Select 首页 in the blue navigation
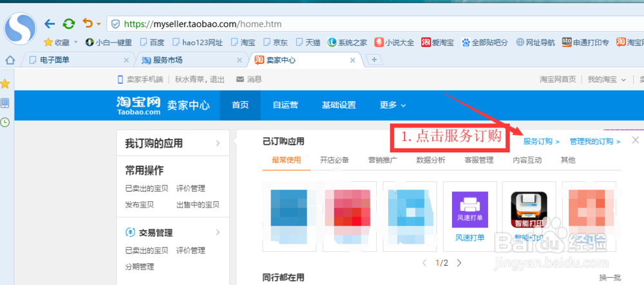The image size is (644, 285). [240, 105]
